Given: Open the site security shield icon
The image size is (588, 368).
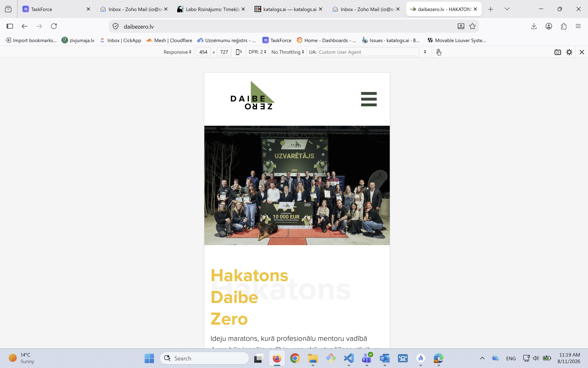Looking at the screenshot, I should click(x=116, y=26).
